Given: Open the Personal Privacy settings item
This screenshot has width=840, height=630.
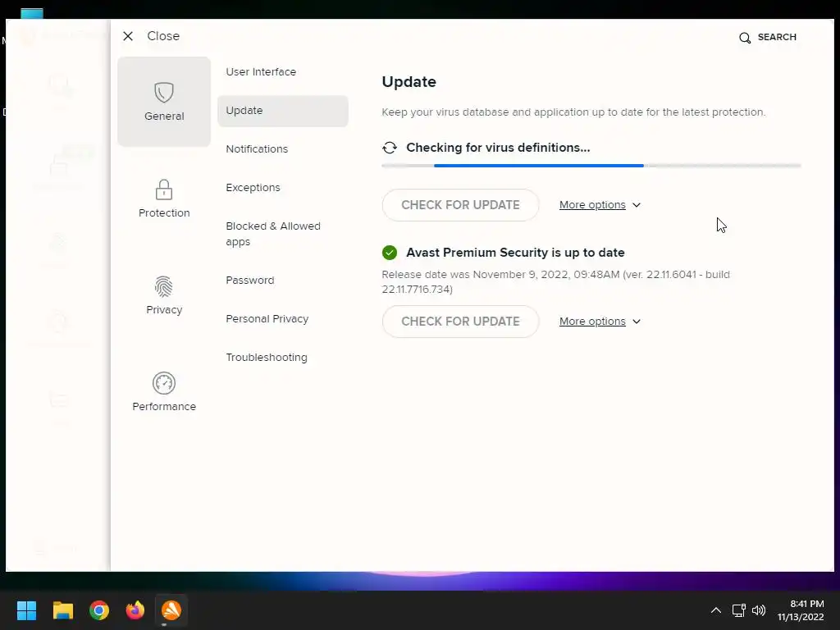Looking at the screenshot, I should point(267,319).
